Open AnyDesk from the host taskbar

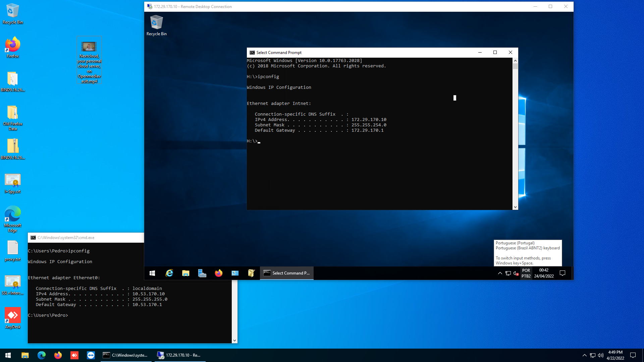click(74, 355)
